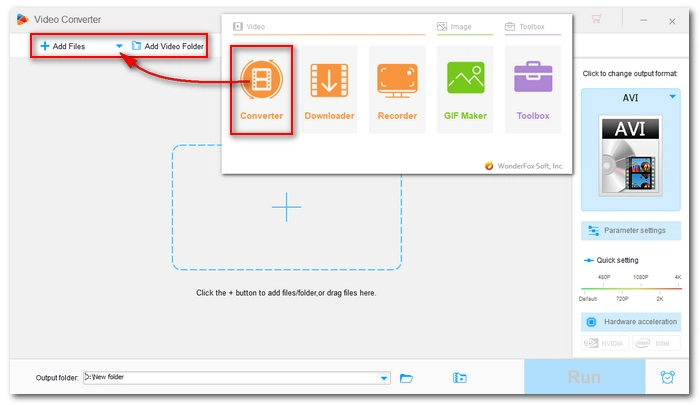Click the 2K mark on quality scale
Image resolution: width=700 pixels, height=405 pixels.
(660, 299)
